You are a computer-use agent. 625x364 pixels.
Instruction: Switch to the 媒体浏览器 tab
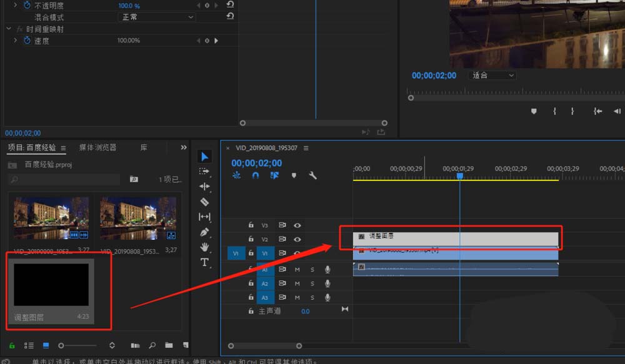click(x=97, y=147)
